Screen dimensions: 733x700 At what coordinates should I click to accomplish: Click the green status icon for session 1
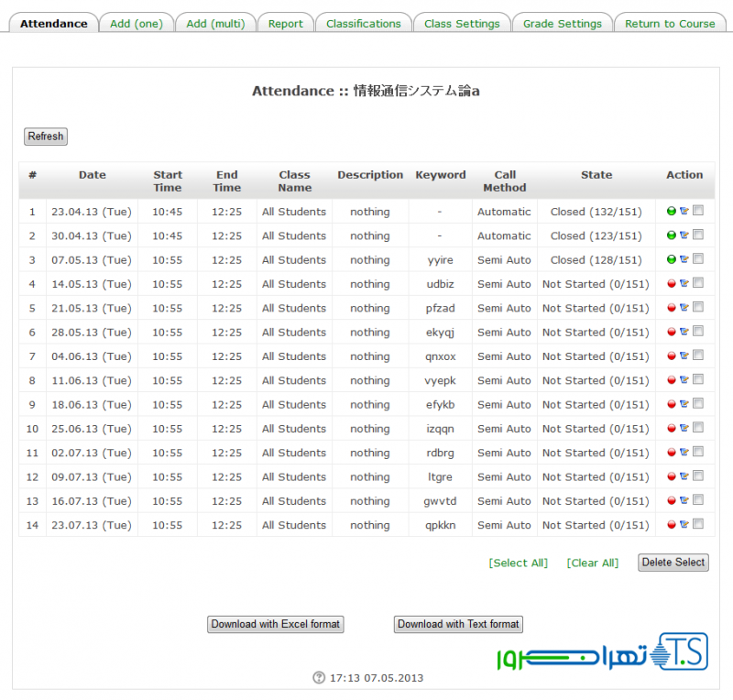tap(672, 211)
